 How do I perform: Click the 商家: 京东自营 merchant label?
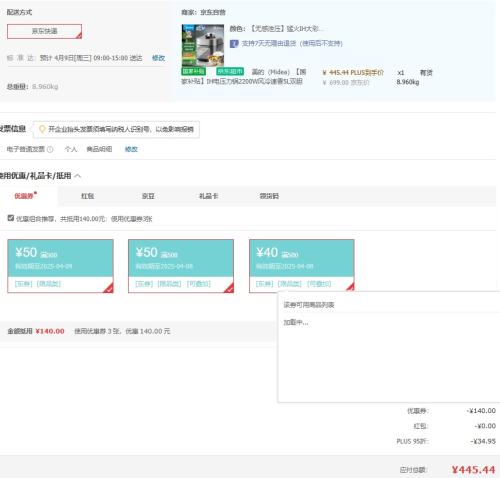[203, 13]
